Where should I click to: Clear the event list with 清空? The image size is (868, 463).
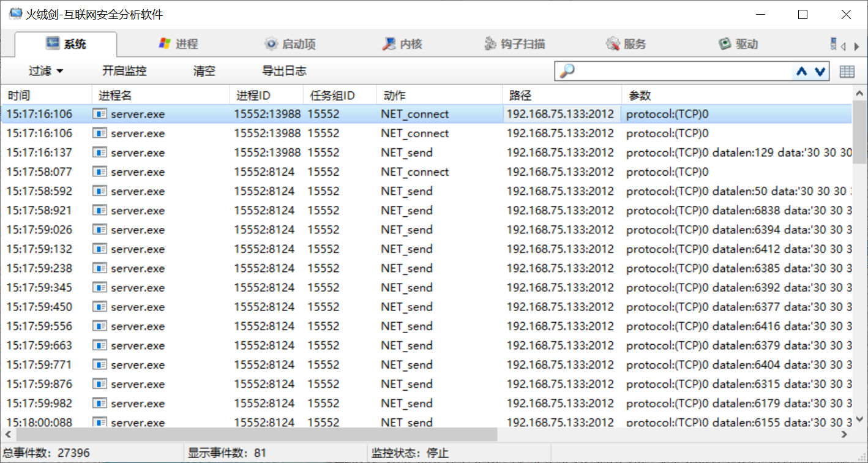(204, 71)
